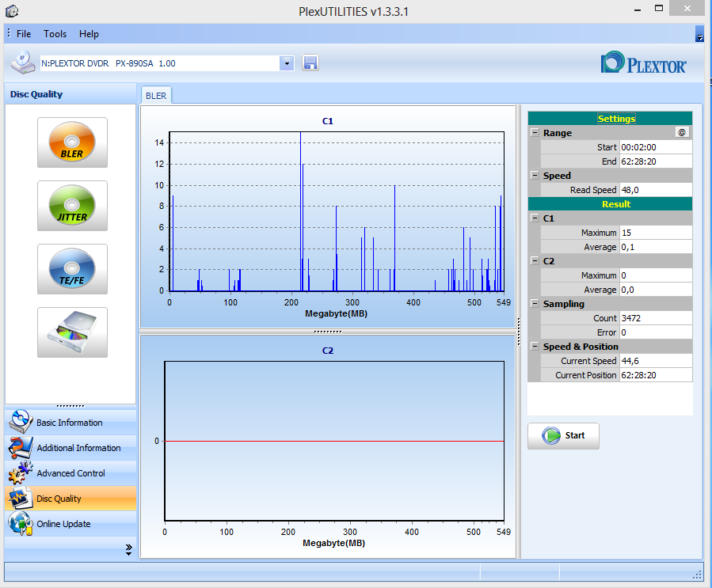The image size is (712, 588).
Task: Click the Current Speed value 44,6
Action: [656, 361]
